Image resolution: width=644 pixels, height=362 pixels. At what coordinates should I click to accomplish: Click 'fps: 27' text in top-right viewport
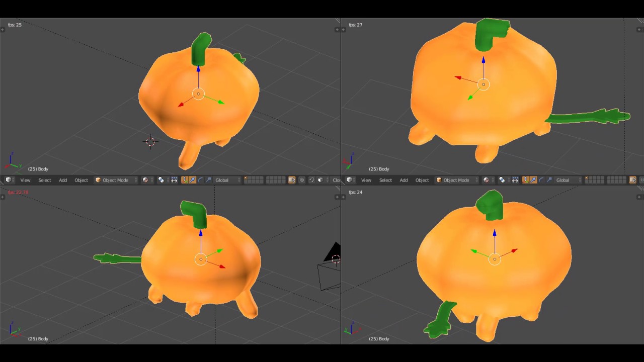click(x=356, y=25)
